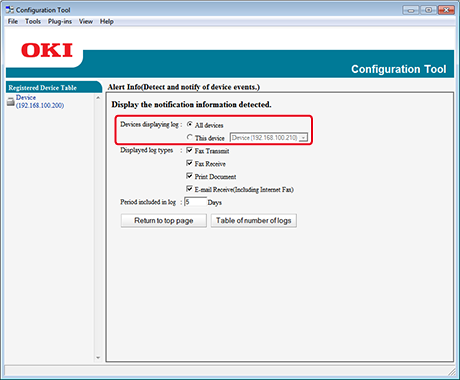The image size is (460, 380).
Task: Click the device list scroll-down arrow
Action: (x=98, y=358)
